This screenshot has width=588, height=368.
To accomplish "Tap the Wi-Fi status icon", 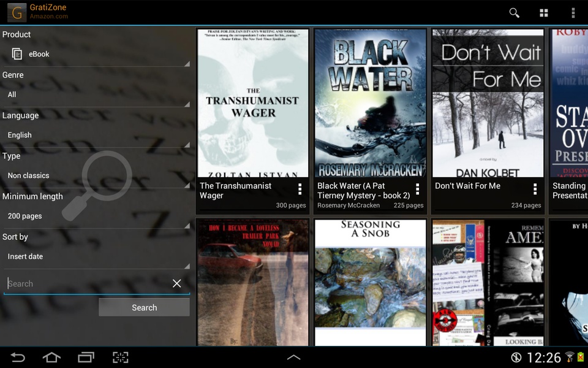I will pos(570,357).
